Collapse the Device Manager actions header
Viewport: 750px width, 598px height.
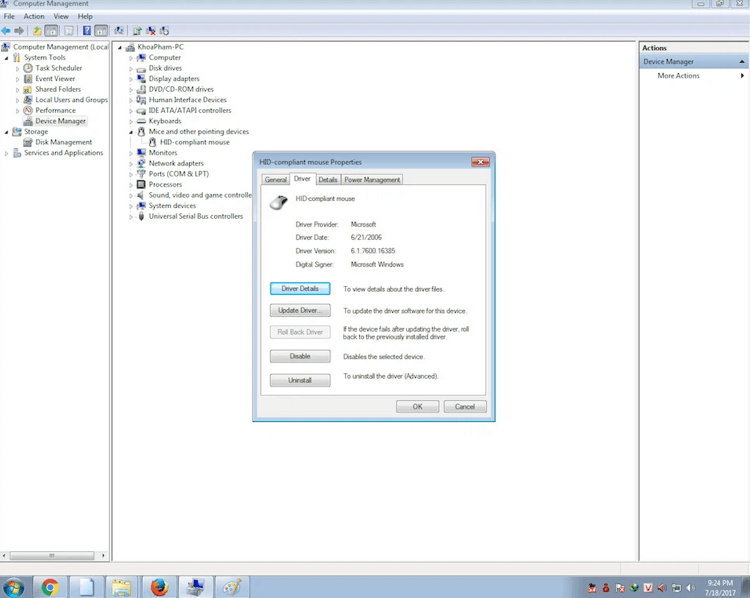coord(741,62)
